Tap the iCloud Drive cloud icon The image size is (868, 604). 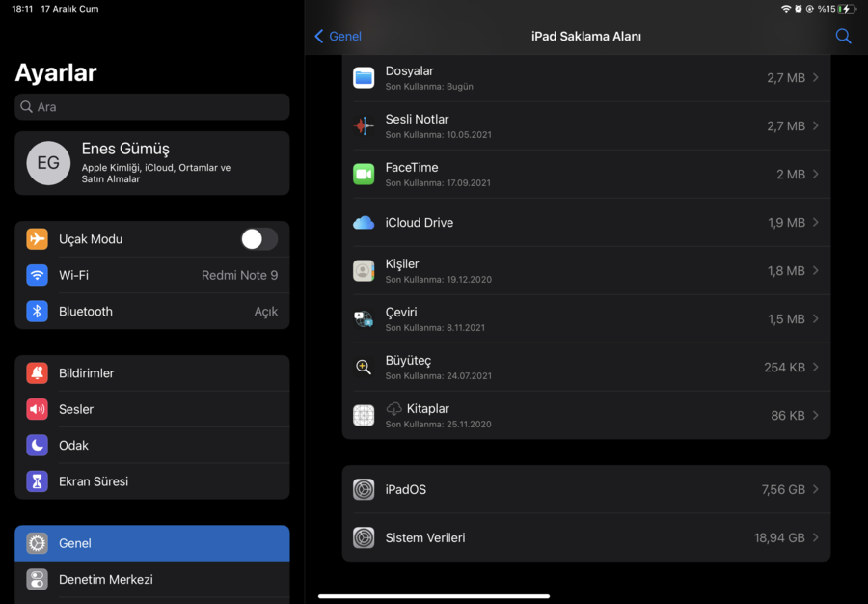[364, 223]
